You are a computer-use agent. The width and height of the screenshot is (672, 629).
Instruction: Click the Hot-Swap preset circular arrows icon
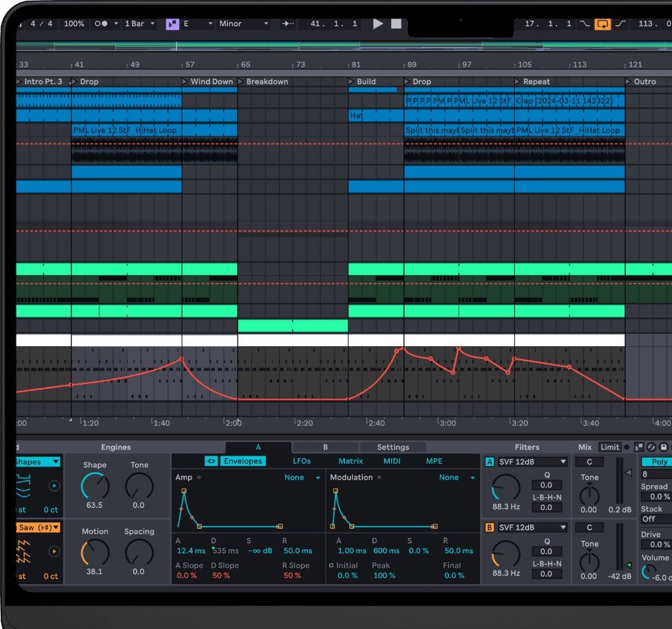[651, 447]
